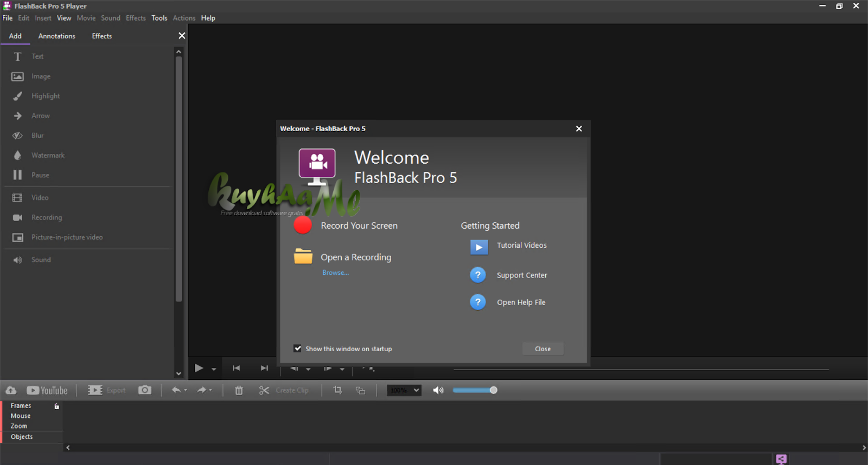Viewport: 868px width, 465px height.
Task: Undo the last action
Action: (176, 390)
